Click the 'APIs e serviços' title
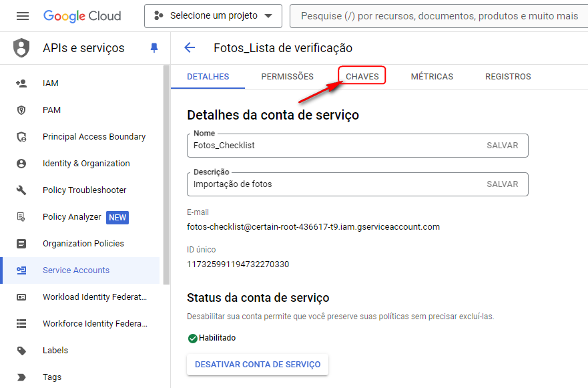This screenshot has height=388, width=588. pos(83,48)
